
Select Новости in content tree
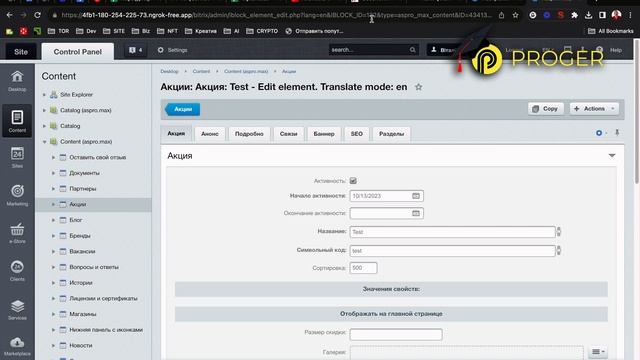pos(80,345)
